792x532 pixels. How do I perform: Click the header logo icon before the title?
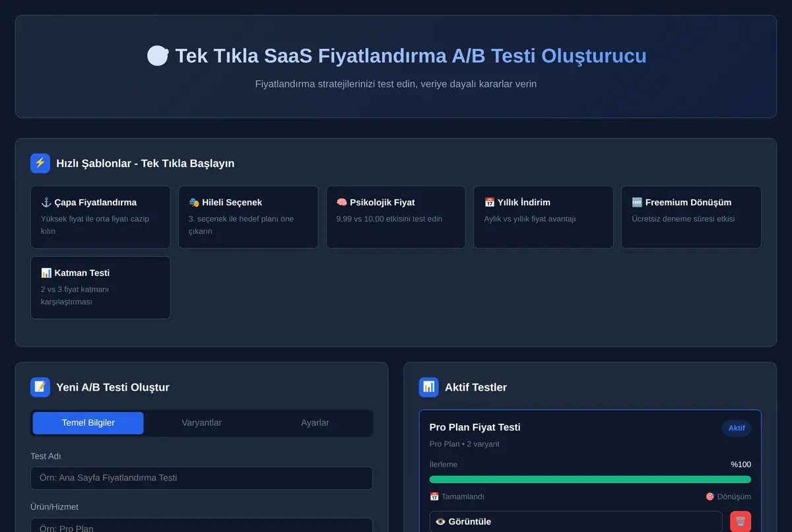click(158, 56)
